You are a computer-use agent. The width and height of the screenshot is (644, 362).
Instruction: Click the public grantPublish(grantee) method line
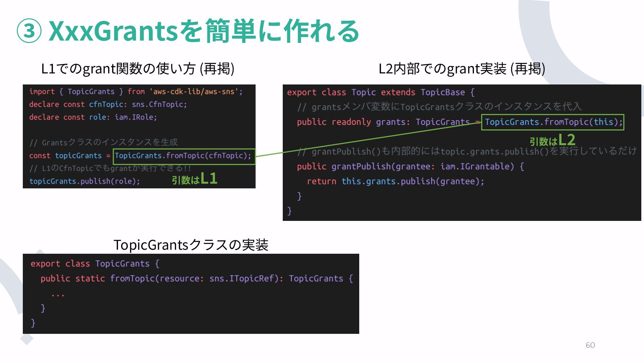[410, 166]
